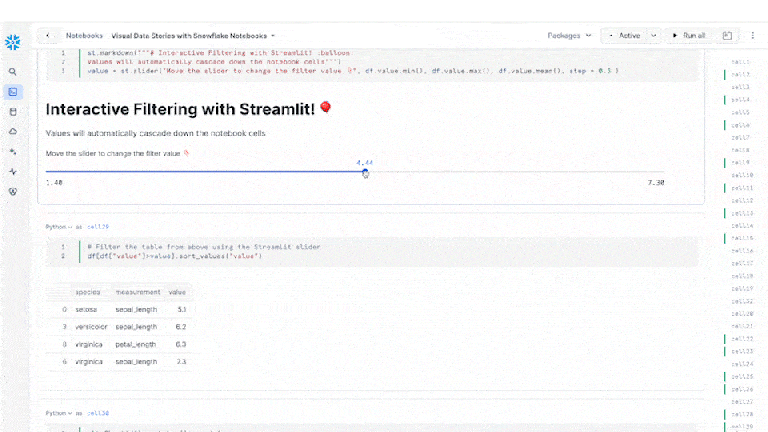The height and width of the screenshot is (432, 768).
Task: Click the Notebooks breadcrumb link
Action: [84, 35]
